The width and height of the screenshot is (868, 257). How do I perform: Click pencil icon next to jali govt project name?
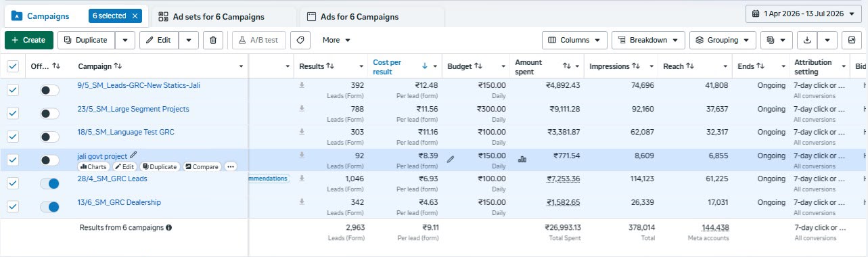point(133,155)
